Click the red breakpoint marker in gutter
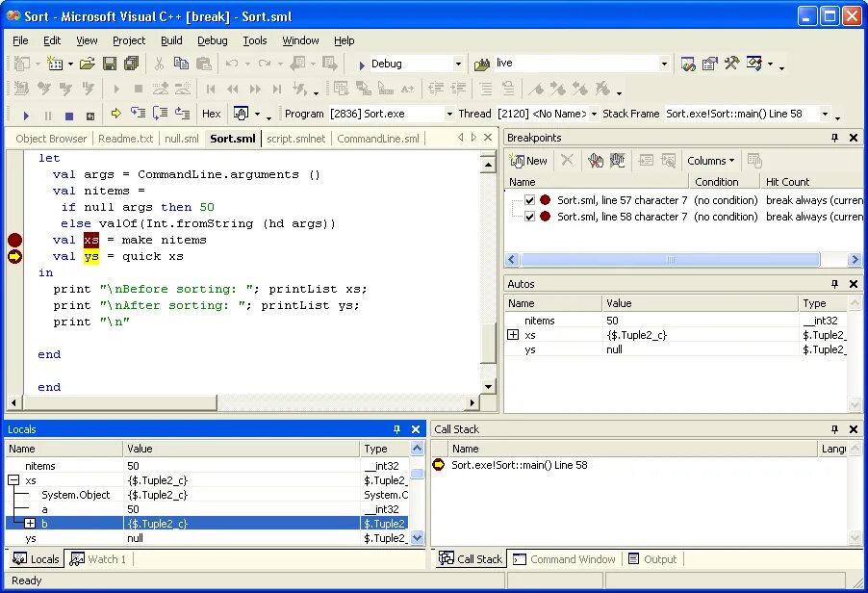The height and width of the screenshot is (593, 868). [x=15, y=241]
